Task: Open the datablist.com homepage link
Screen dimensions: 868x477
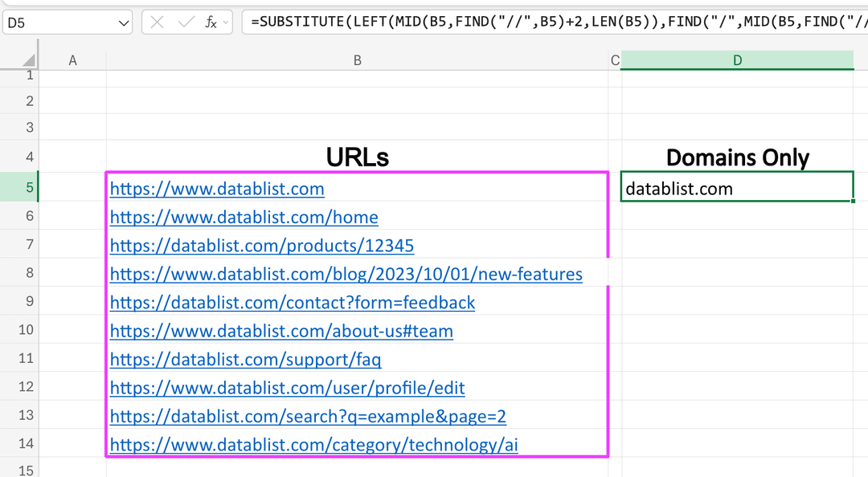Action: pos(217,189)
